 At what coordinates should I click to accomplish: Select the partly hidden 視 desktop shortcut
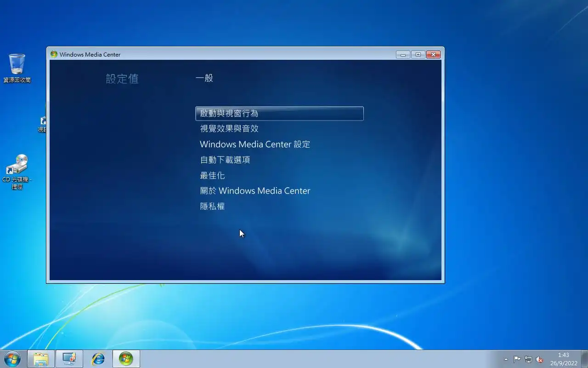43,125
